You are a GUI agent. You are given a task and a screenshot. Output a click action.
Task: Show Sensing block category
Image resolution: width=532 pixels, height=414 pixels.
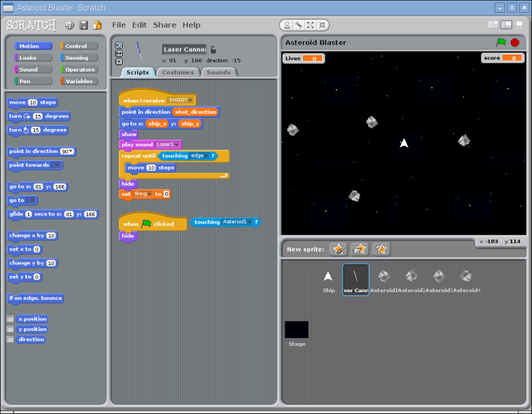click(79, 57)
